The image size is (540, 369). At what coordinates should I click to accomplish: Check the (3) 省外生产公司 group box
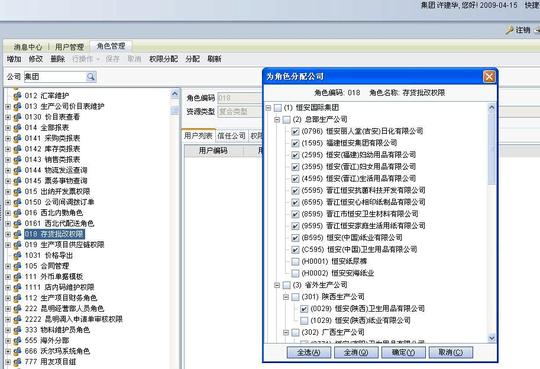point(287,285)
